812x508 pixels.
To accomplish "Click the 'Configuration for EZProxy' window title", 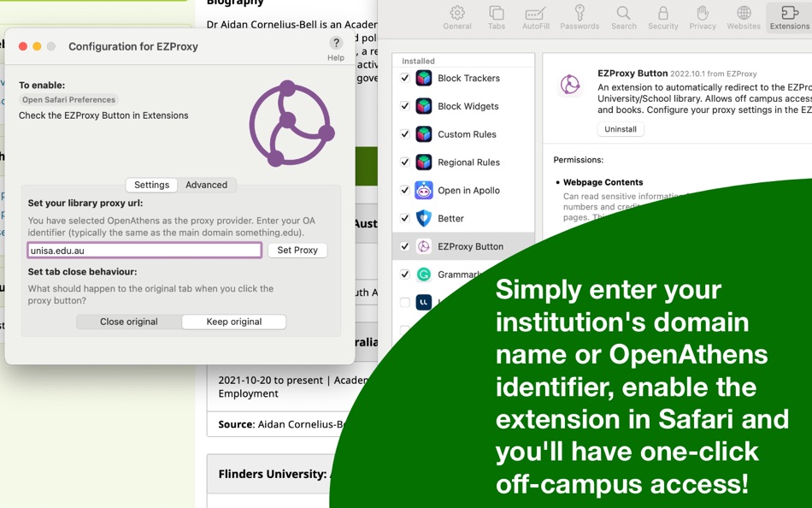I will (x=133, y=47).
